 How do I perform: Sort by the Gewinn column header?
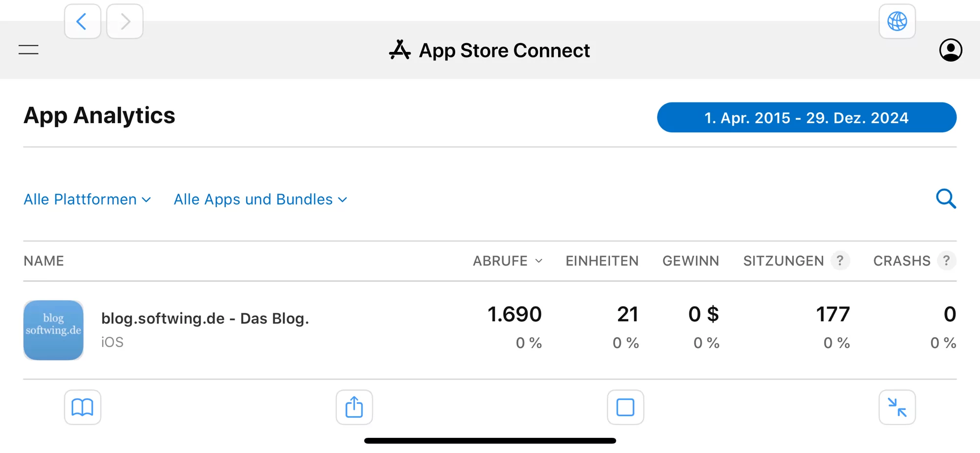(x=691, y=261)
